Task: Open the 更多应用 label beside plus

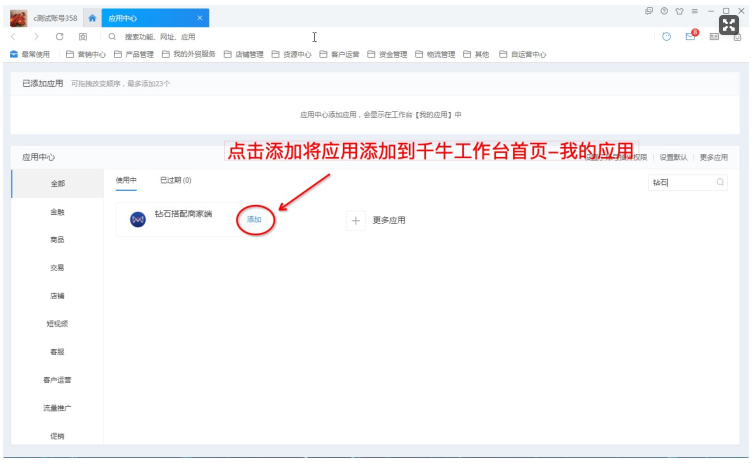Action: click(389, 220)
